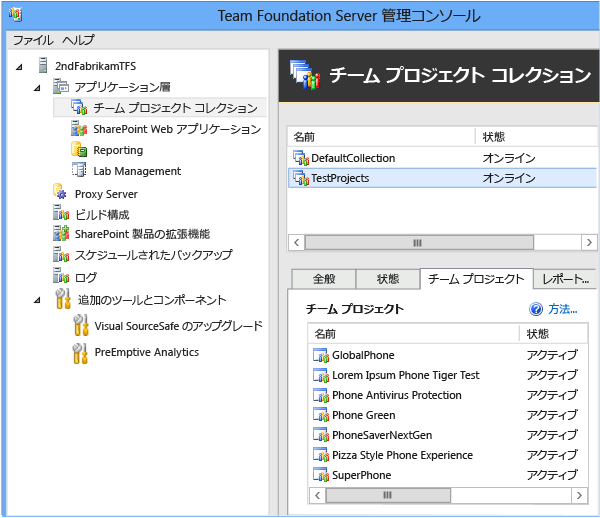This screenshot has width=600, height=518.
Task: Click the PhoneSaverNextGen project icon
Action: (321, 435)
